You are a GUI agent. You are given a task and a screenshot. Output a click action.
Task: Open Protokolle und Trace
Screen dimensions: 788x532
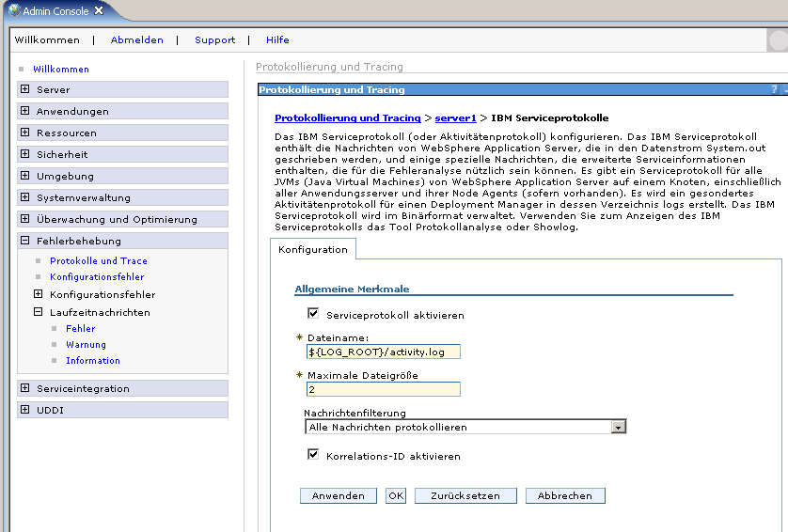(x=99, y=260)
